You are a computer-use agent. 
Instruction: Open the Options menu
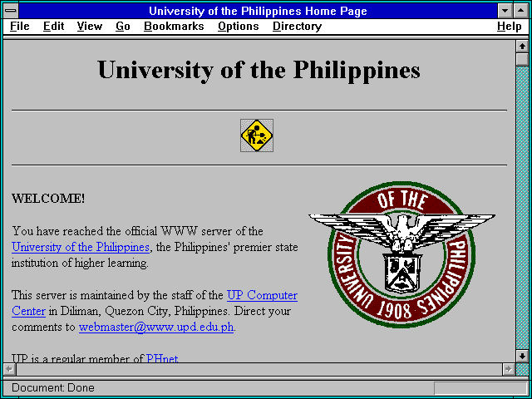(239, 26)
